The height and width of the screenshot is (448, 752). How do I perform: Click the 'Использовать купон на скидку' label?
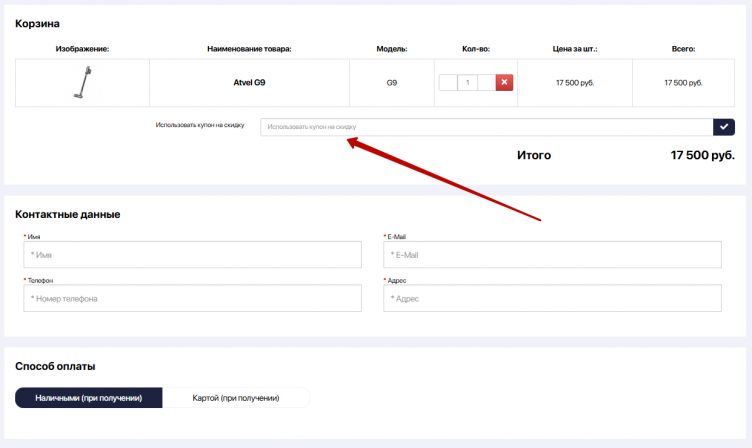(x=199, y=126)
